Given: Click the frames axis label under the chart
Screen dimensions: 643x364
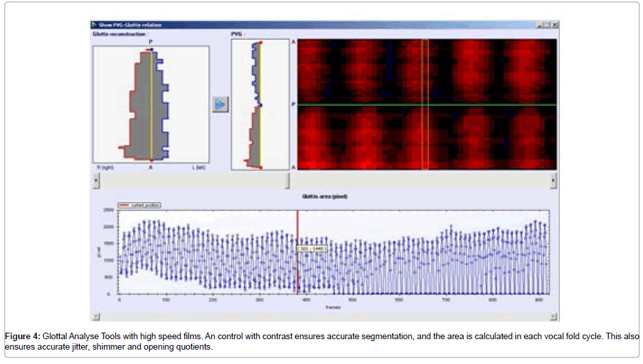Looking at the screenshot, I should coord(333,307).
